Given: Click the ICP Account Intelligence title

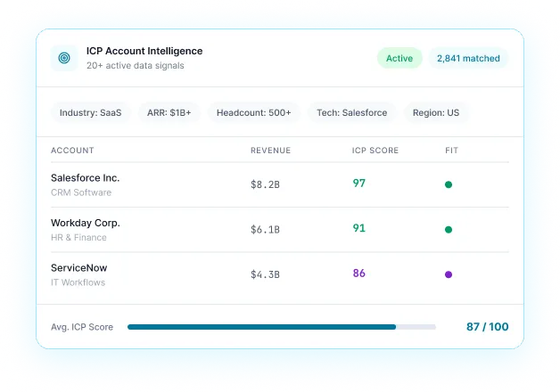Looking at the screenshot, I should [144, 51].
